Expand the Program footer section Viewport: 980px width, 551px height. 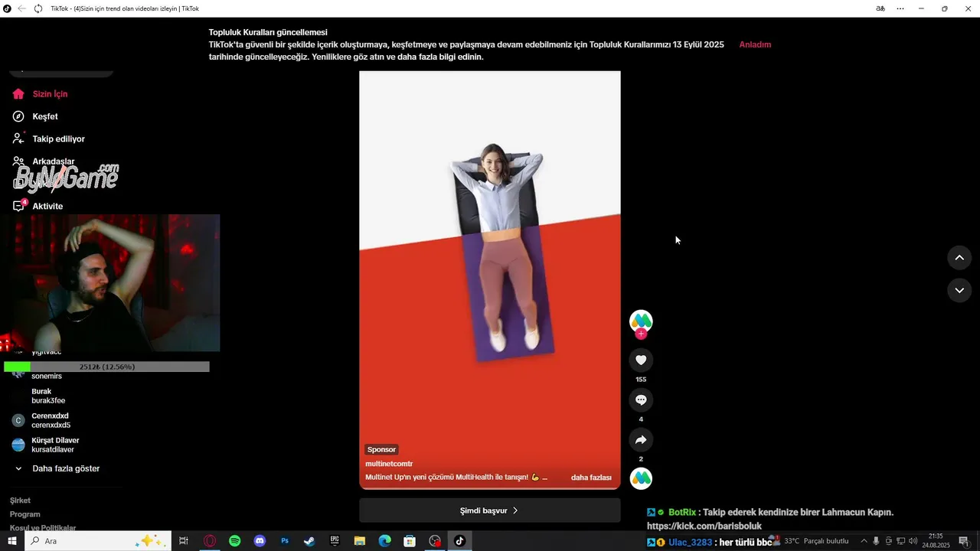(x=25, y=514)
